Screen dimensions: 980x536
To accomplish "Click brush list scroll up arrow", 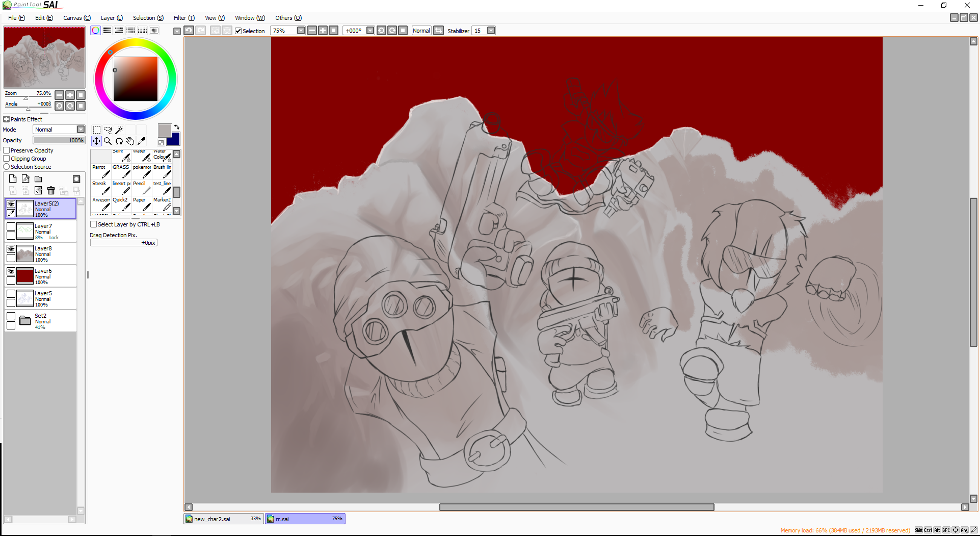I will pos(177,154).
